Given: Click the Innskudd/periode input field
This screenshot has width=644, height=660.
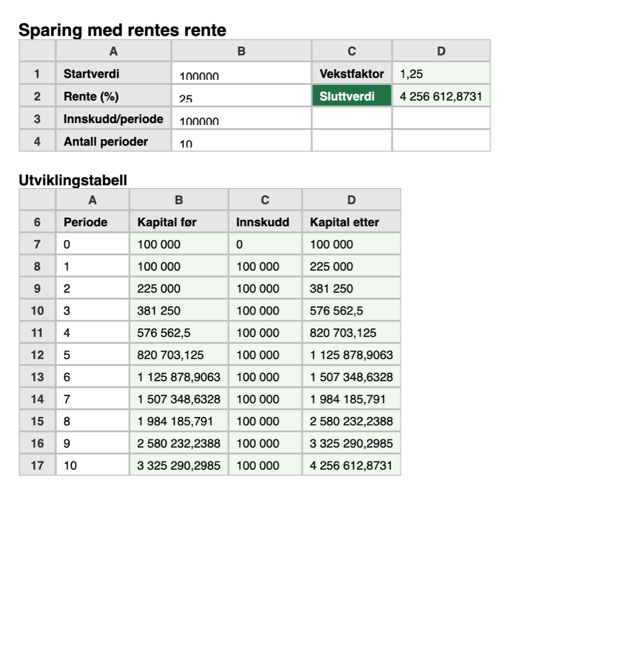Looking at the screenshot, I should pos(241,119).
